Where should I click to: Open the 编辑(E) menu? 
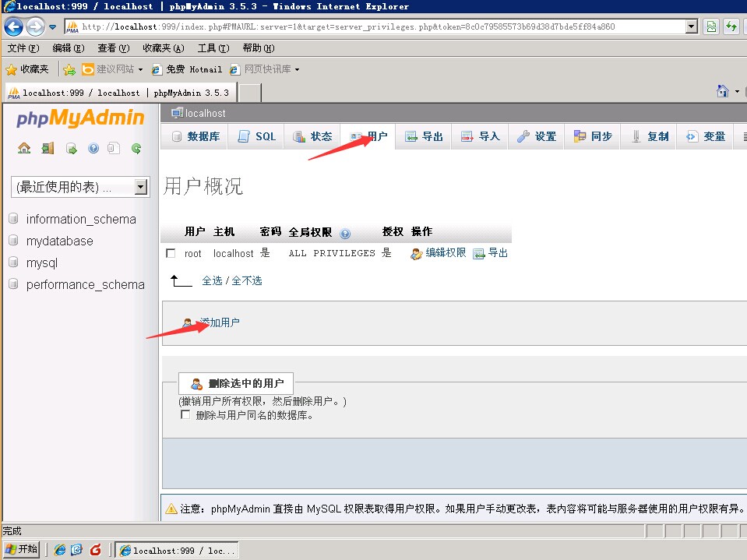[69, 48]
